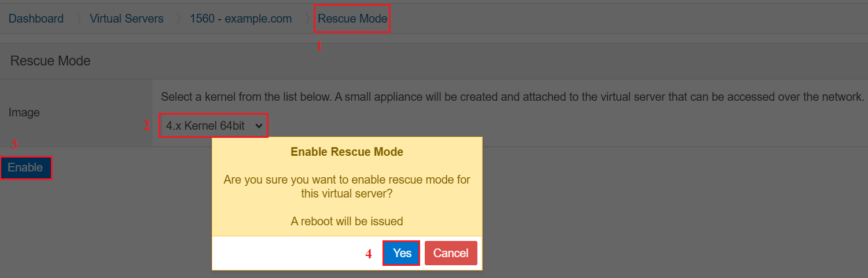Go to Virtual Servers breadcrumb
Image resolution: width=868 pixels, height=278 pixels.
126,19
